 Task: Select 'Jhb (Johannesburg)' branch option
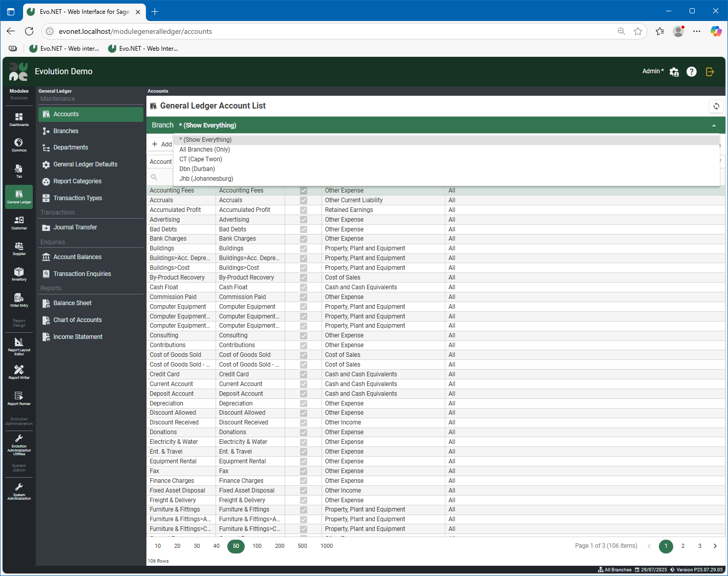[x=446, y=179]
